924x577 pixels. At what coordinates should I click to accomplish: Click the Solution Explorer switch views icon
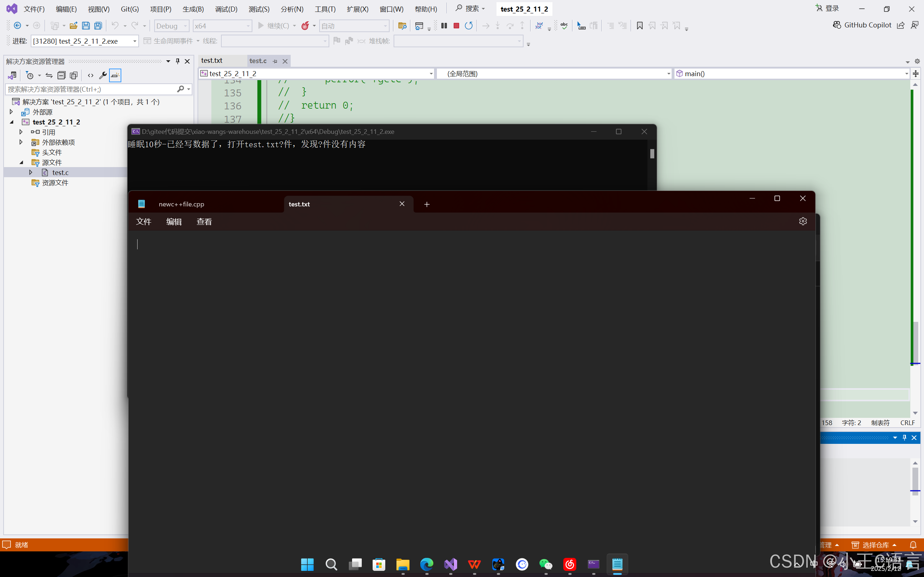coord(12,75)
